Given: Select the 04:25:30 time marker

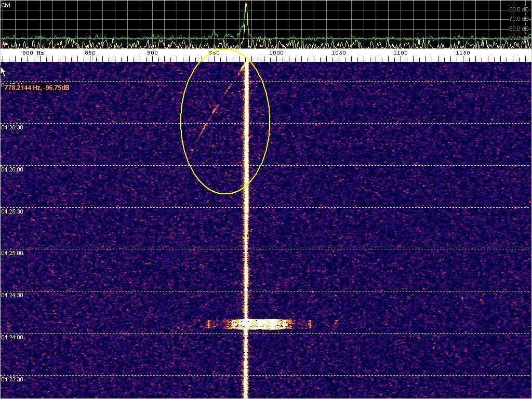Looking at the screenshot, I should click(12, 211).
